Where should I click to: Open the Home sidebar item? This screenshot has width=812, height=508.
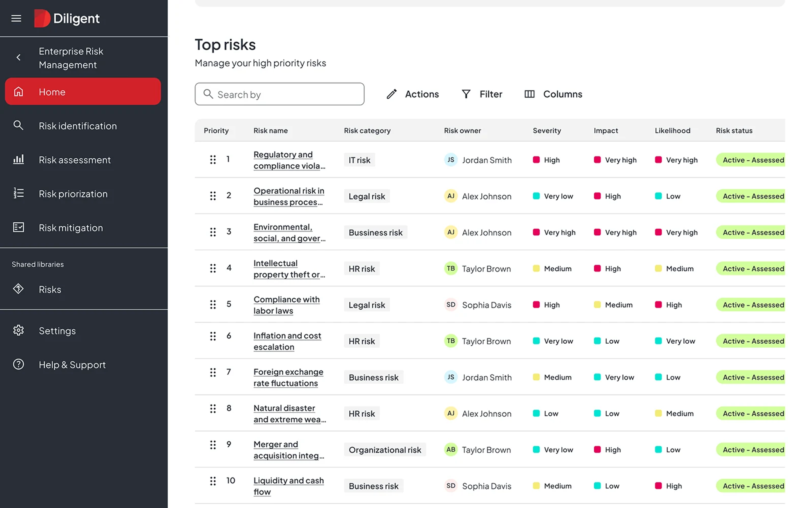pyautogui.click(x=83, y=92)
